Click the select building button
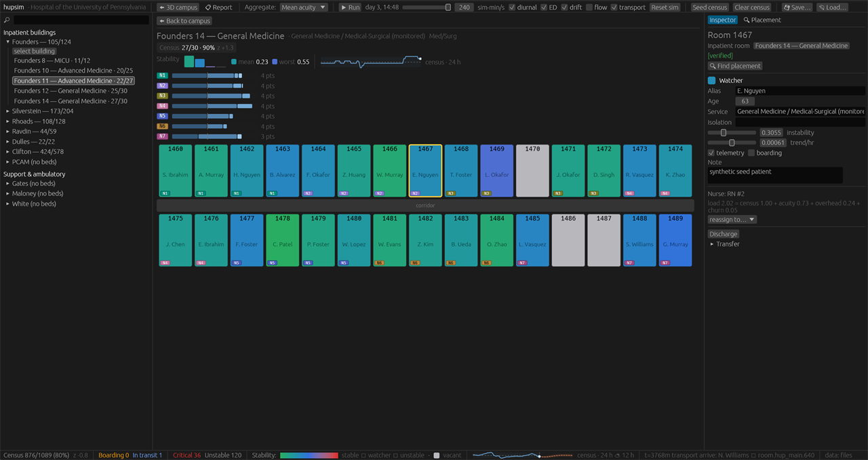 click(34, 51)
